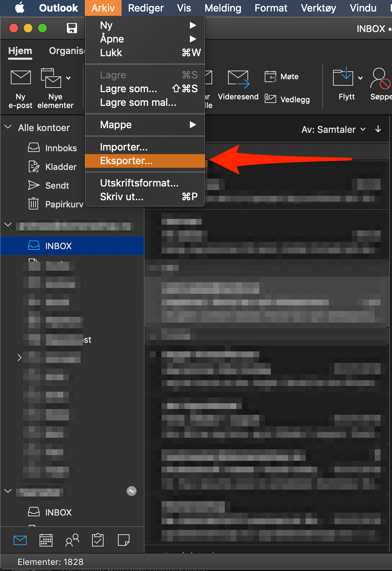
Task: Open the Format menu
Action: click(271, 8)
